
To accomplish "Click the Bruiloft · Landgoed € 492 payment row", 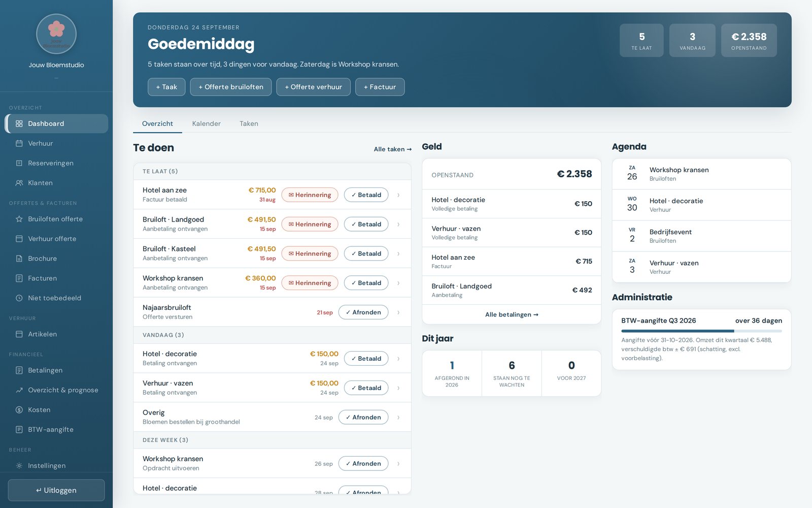I will [512, 291].
